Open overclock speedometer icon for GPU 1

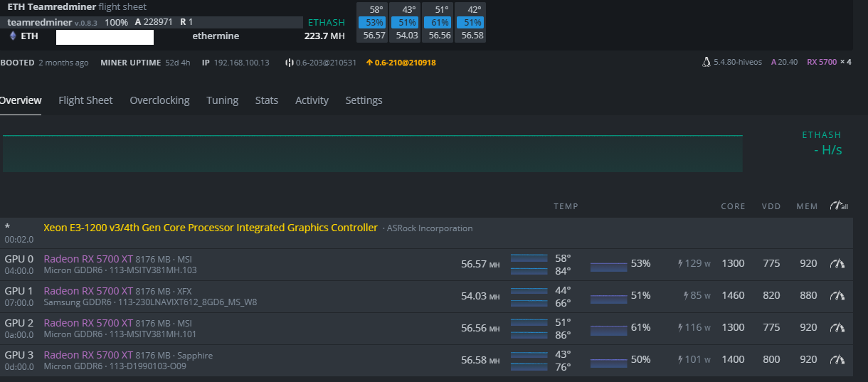(x=837, y=296)
